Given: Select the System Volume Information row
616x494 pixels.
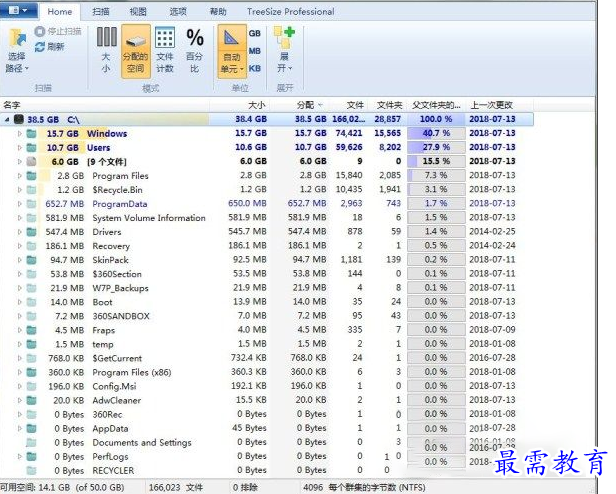Looking at the screenshot, I should click(267, 218).
